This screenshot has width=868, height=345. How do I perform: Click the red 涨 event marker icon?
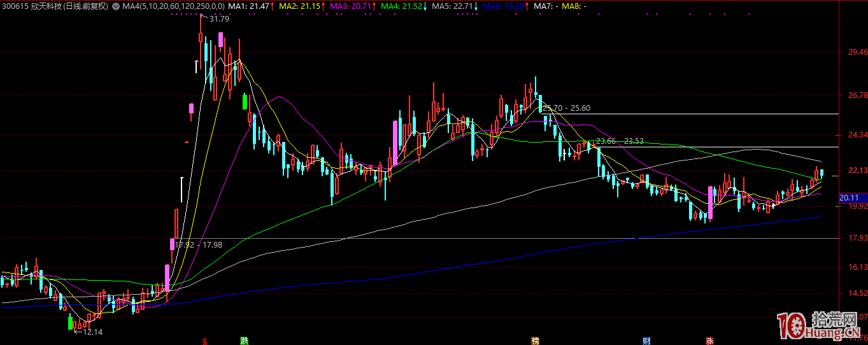click(709, 341)
